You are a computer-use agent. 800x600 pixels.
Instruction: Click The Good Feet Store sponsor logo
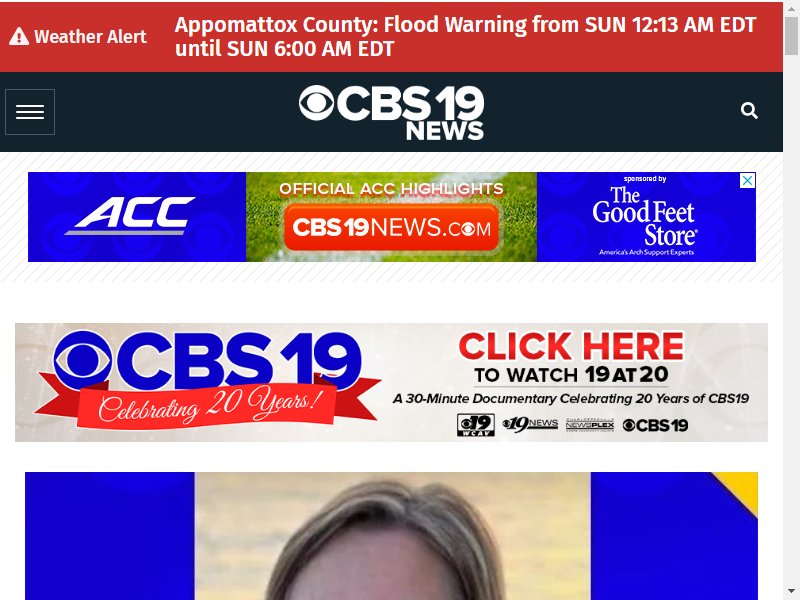point(645,218)
